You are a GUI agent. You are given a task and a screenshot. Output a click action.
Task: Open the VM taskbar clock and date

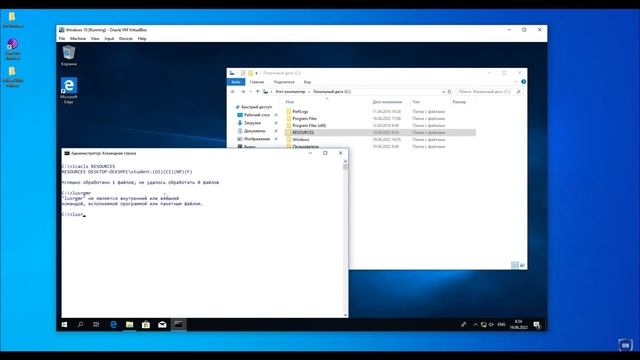518,324
